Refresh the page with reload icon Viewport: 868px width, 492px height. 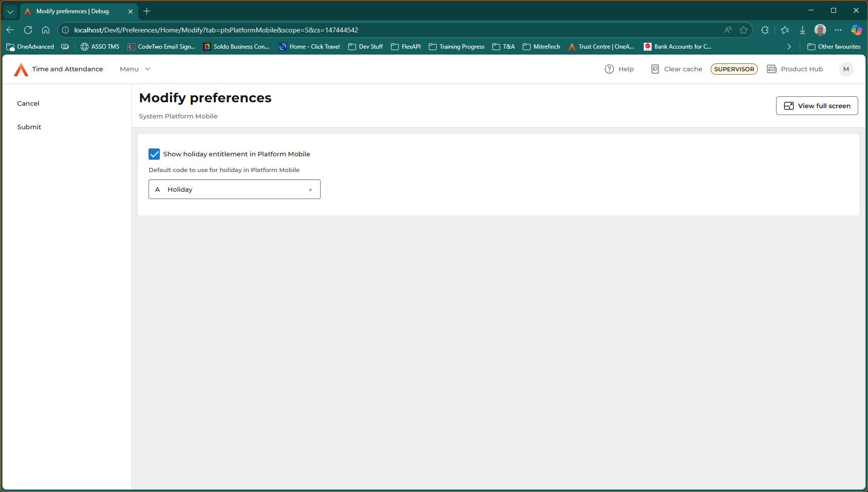tap(28, 30)
